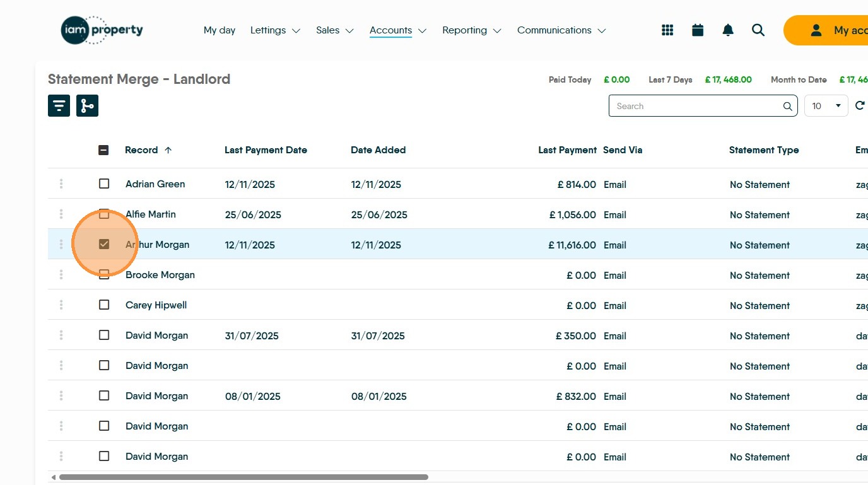Go to the My day menu item

click(x=220, y=30)
